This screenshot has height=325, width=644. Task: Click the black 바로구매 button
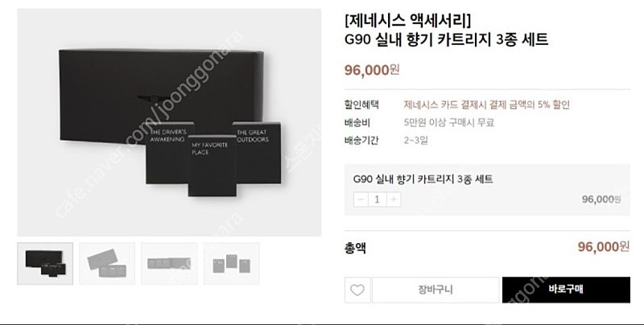(566, 290)
